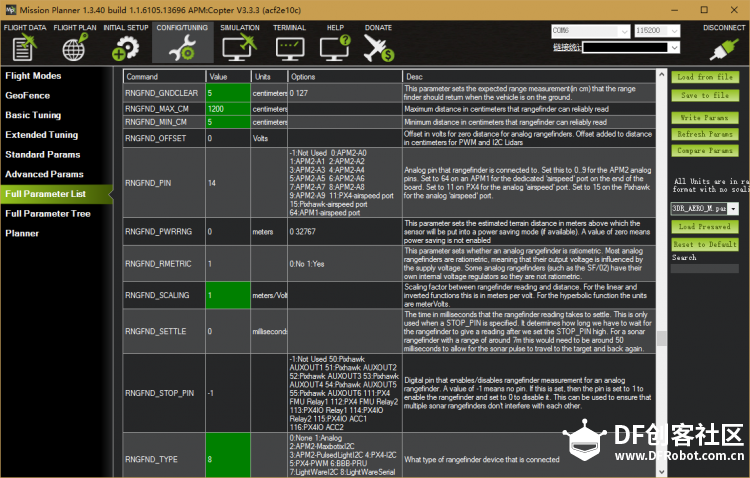The height and width of the screenshot is (478, 750).
Task: Select GeoFence in sidebar
Action: point(28,95)
